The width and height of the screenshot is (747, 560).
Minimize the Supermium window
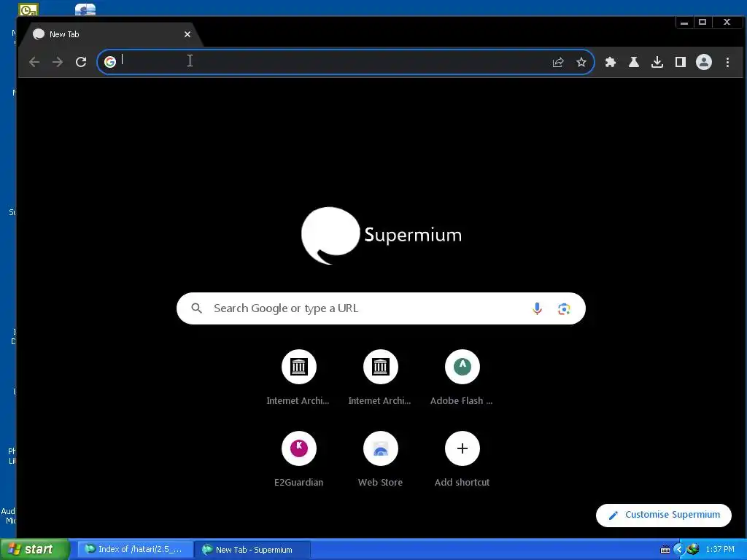coord(684,22)
